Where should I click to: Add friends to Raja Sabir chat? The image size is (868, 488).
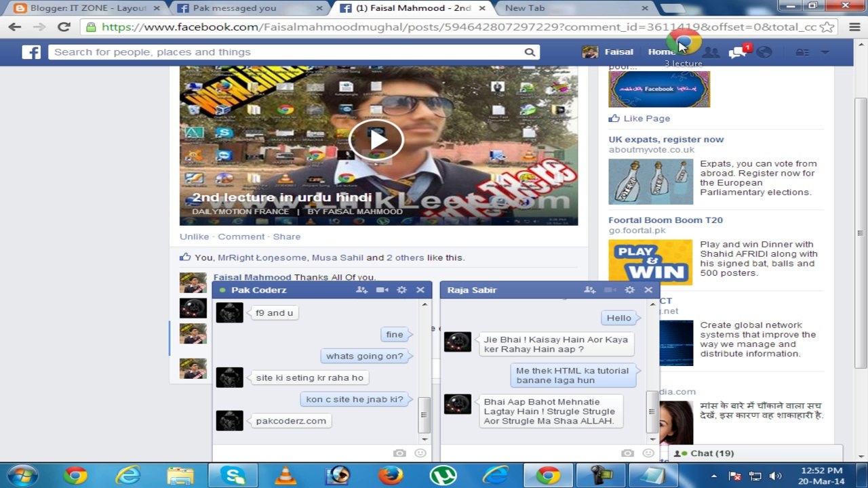coord(589,289)
